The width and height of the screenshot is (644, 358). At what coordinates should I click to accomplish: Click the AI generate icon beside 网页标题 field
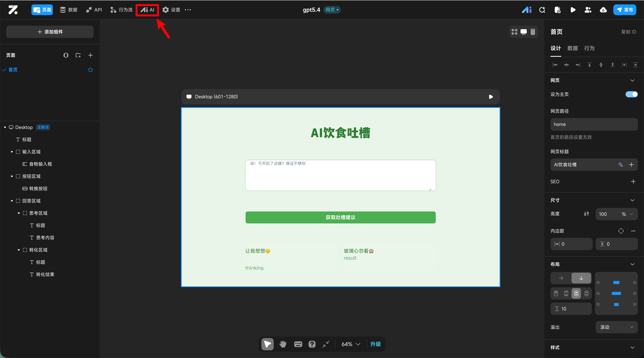620,164
